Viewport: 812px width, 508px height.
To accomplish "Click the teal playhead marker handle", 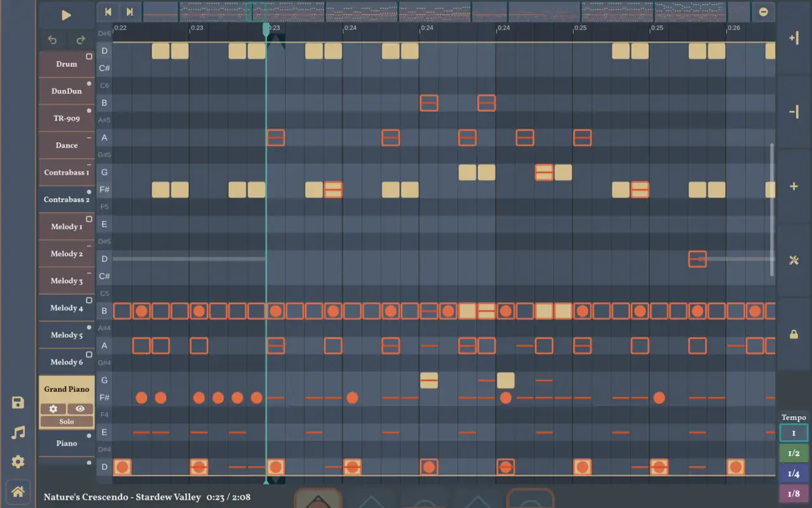I will pyautogui.click(x=266, y=29).
